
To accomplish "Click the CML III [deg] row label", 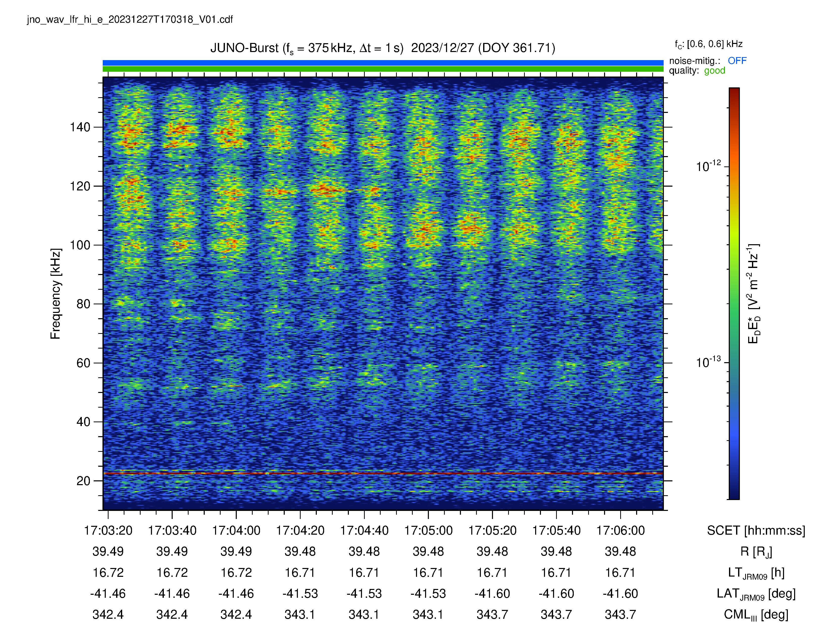I will pos(756,615).
